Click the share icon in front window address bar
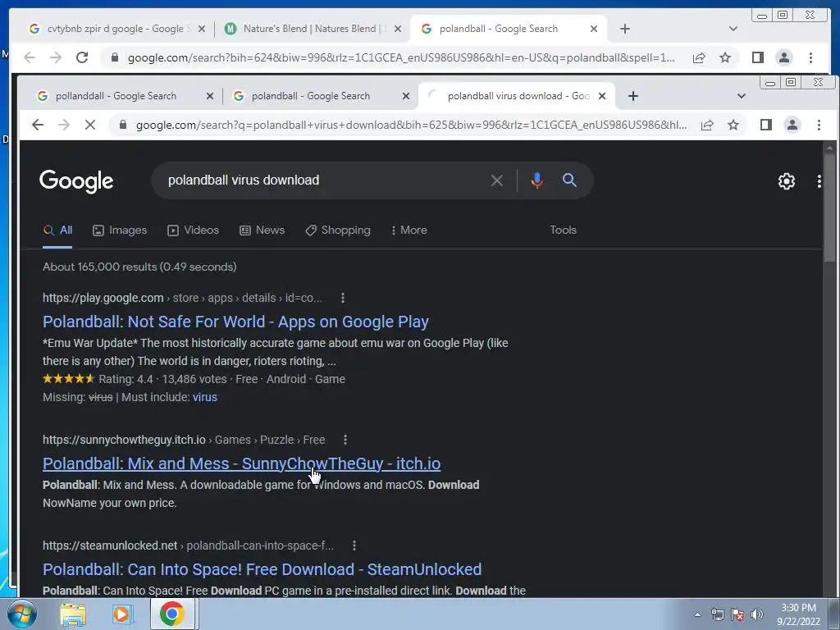Image resolution: width=840 pixels, height=630 pixels. click(707, 125)
